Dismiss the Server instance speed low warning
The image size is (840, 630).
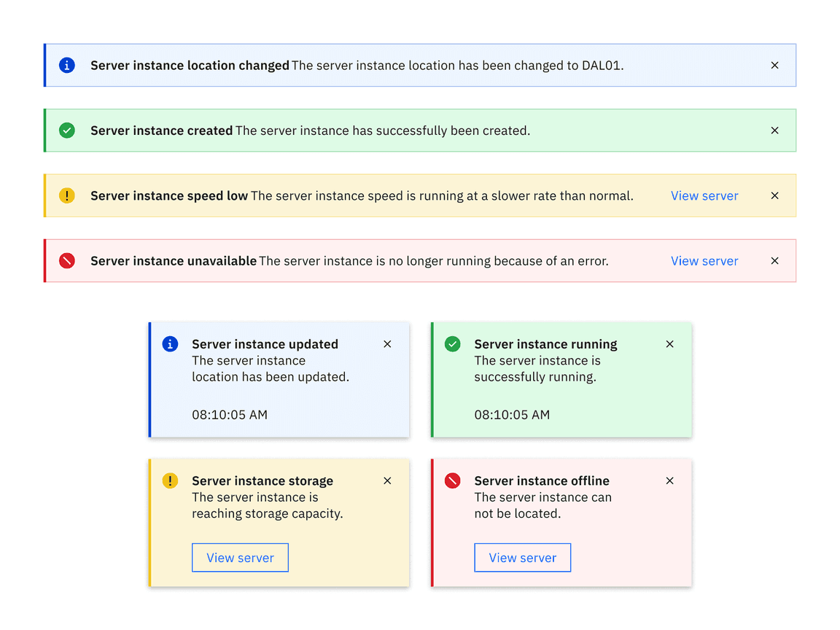pos(775,195)
